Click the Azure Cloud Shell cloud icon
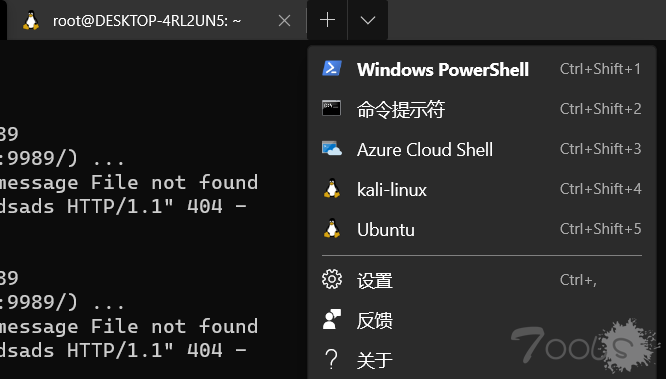666x379 pixels. (332, 148)
